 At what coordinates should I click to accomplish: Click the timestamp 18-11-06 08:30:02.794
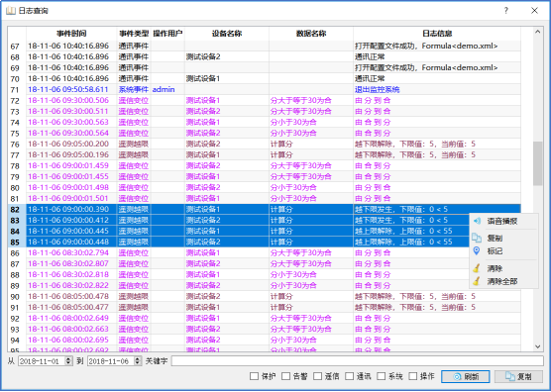coord(68,252)
